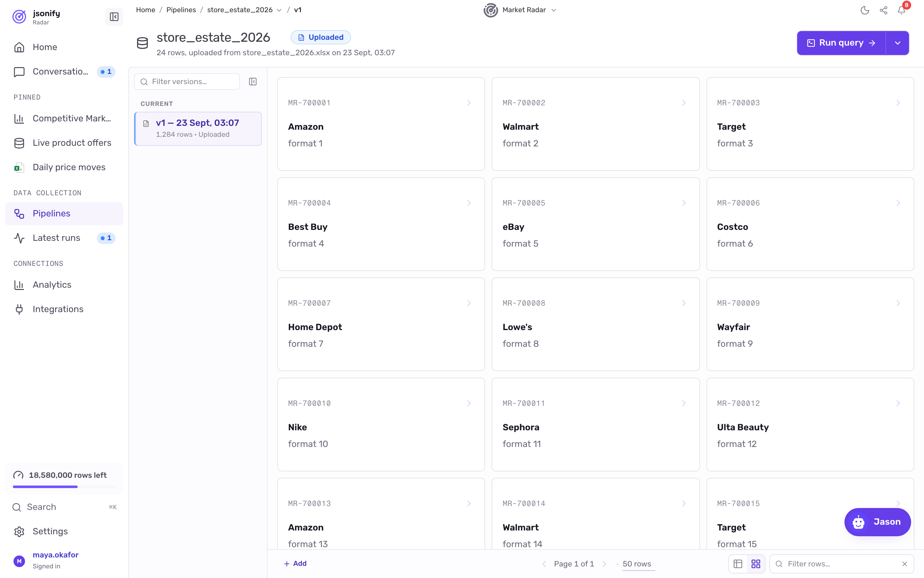Click the Run query button
924x578 pixels.
tap(842, 43)
